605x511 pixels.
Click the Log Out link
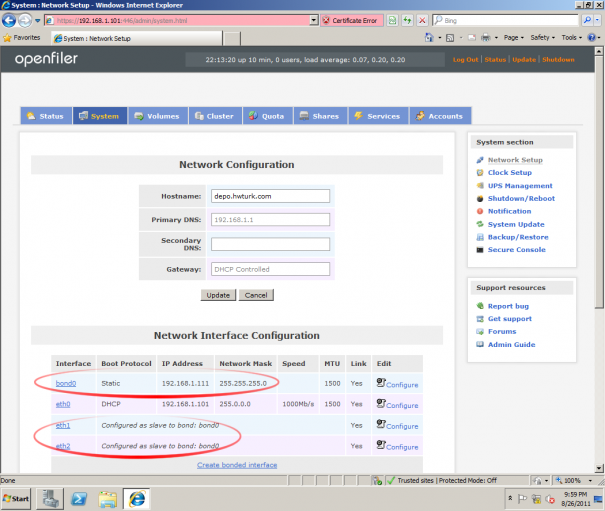coord(465,59)
